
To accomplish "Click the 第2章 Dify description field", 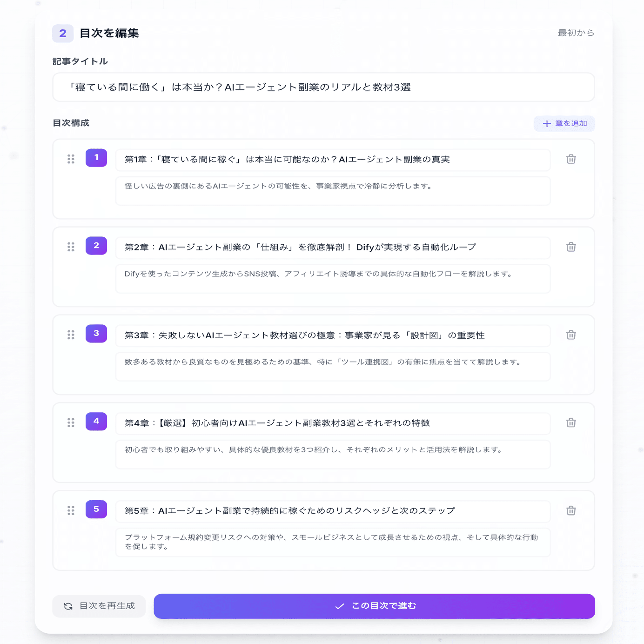I will pyautogui.click(x=333, y=279).
